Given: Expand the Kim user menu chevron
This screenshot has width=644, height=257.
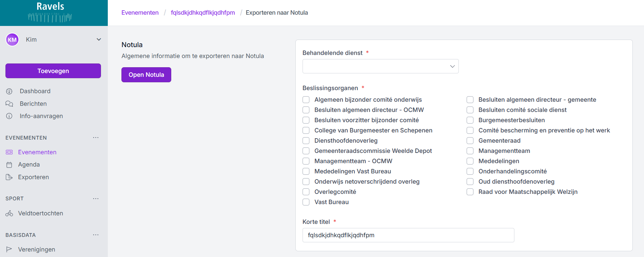Looking at the screenshot, I should coord(99,40).
